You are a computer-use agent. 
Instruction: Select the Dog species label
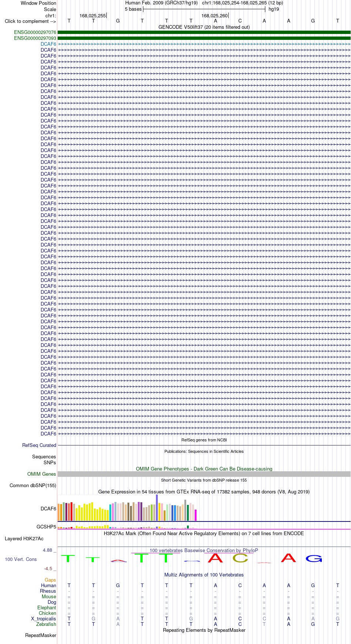pos(52,602)
